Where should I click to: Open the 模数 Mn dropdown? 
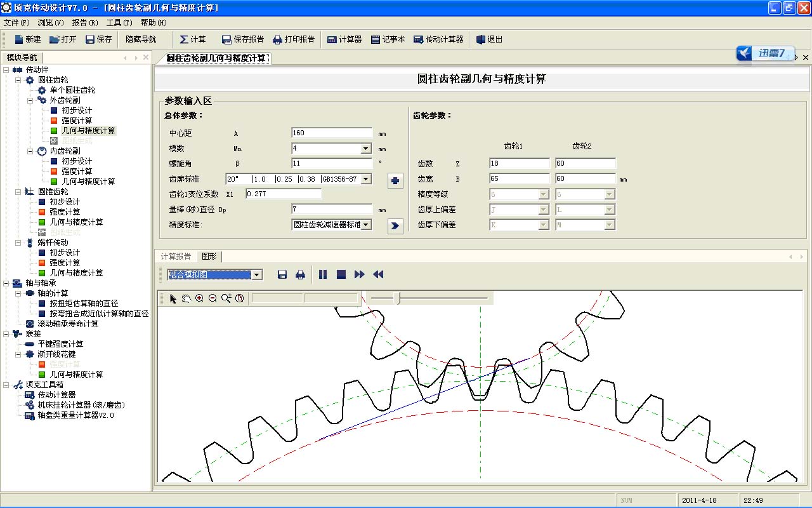(x=366, y=149)
